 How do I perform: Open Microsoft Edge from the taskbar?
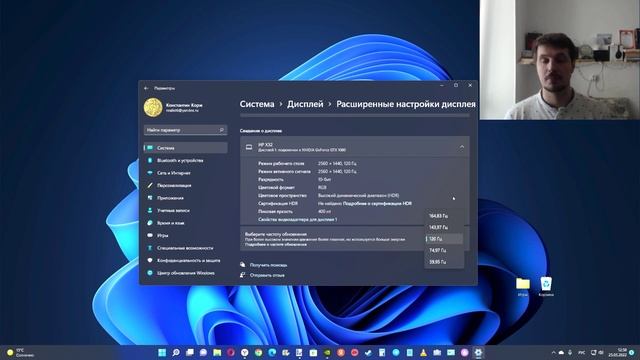(x=272, y=352)
